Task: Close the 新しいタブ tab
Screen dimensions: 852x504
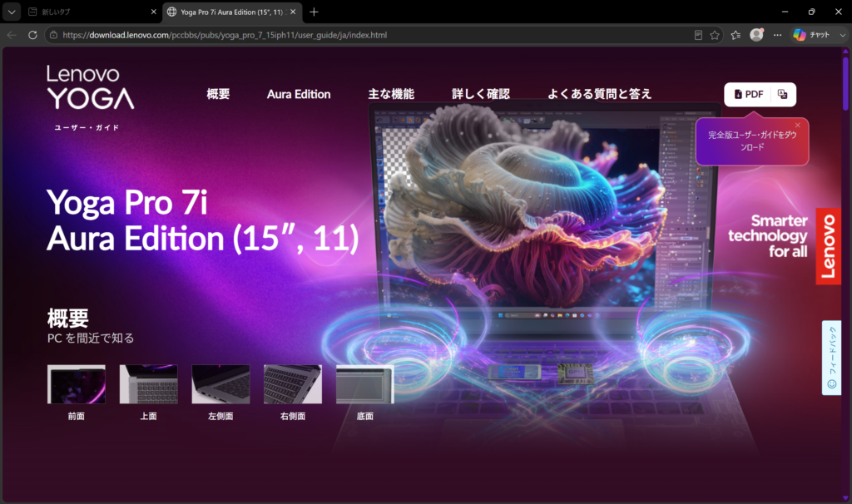Action: [x=153, y=12]
